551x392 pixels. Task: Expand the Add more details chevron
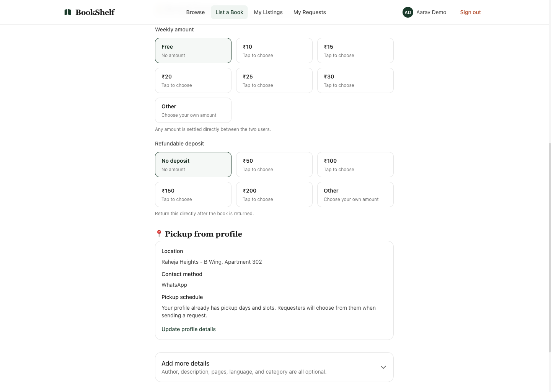[383, 367]
